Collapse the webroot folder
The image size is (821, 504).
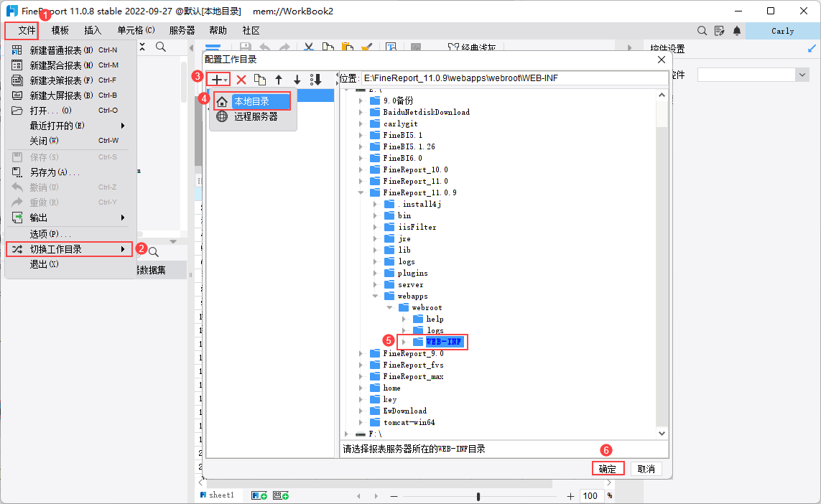389,308
